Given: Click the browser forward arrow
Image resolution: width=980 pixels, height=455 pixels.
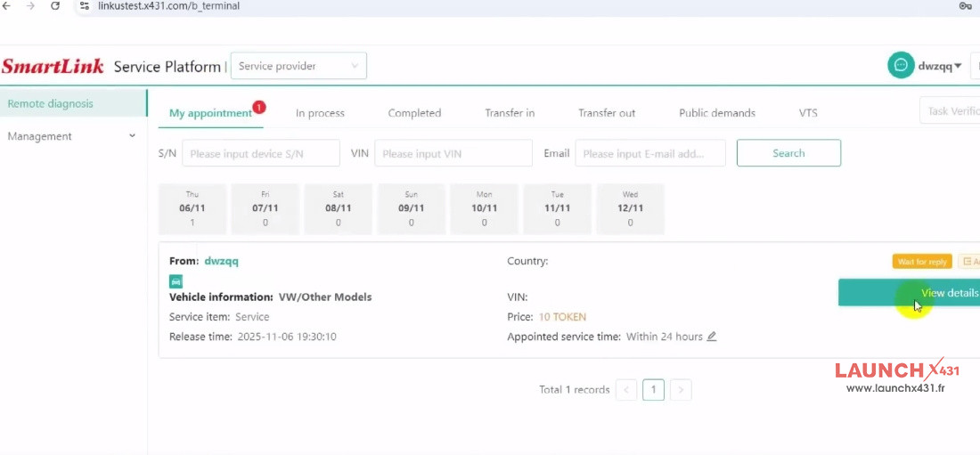Looking at the screenshot, I should tap(30, 5).
